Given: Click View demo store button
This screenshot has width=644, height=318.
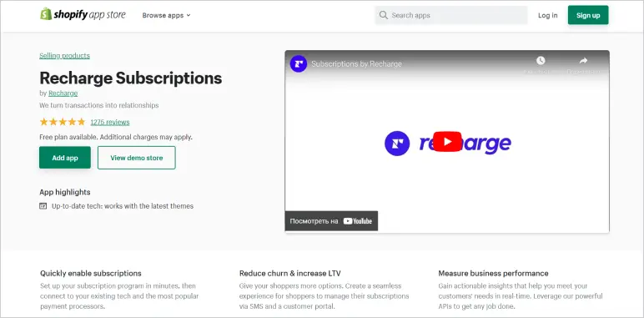Looking at the screenshot, I should tap(136, 158).
